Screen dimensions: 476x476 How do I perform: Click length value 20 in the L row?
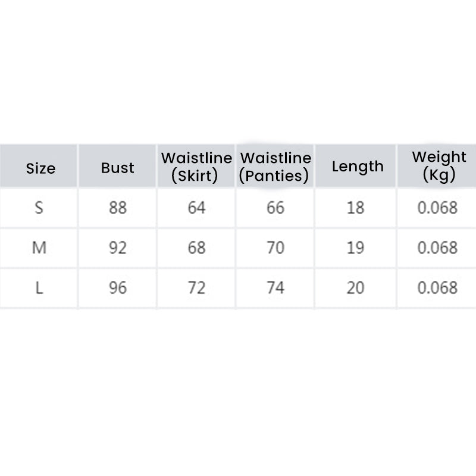356,288
